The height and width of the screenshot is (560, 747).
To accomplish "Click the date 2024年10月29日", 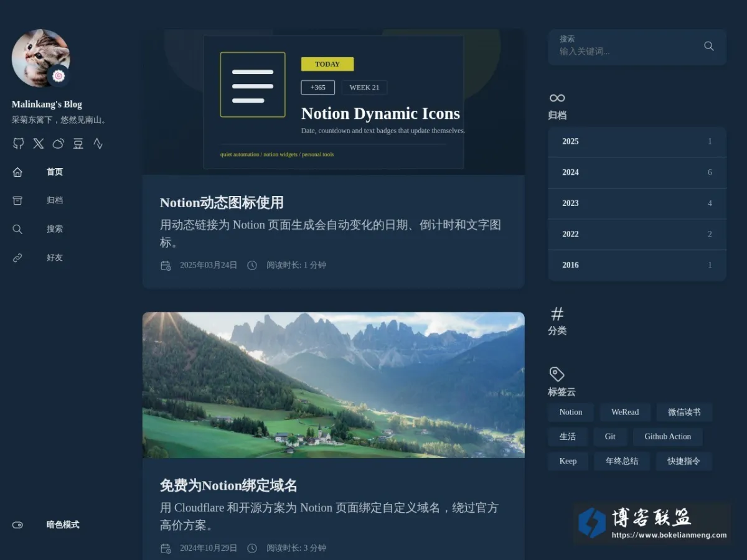I will [209, 548].
